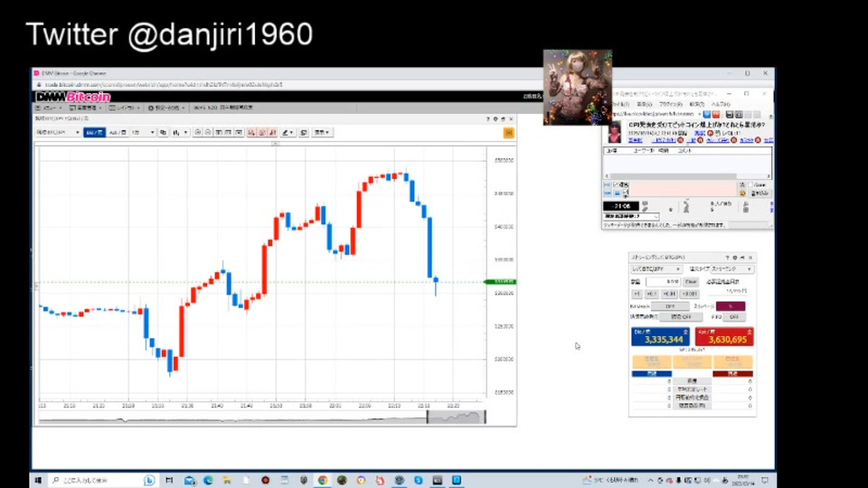Click the dark gray icon beside the save disk icon
The width and height of the screenshot is (868, 488).
click(739, 115)
